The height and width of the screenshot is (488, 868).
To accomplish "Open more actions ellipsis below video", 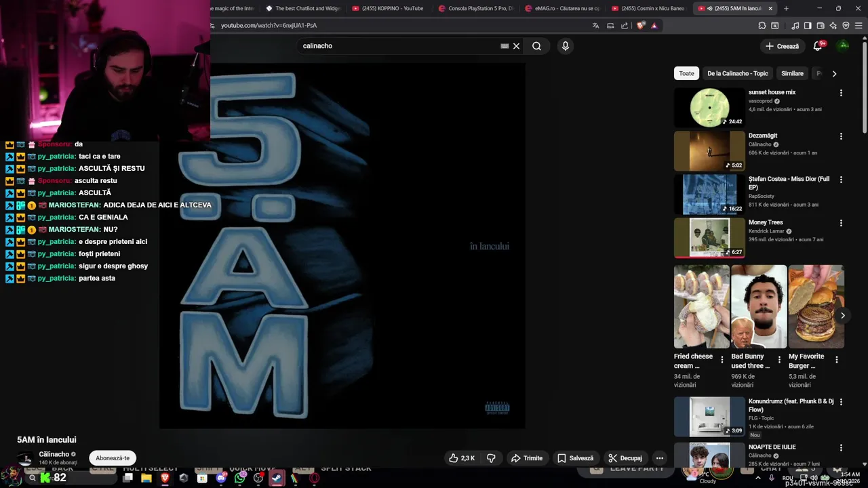I will pos(659,458).
